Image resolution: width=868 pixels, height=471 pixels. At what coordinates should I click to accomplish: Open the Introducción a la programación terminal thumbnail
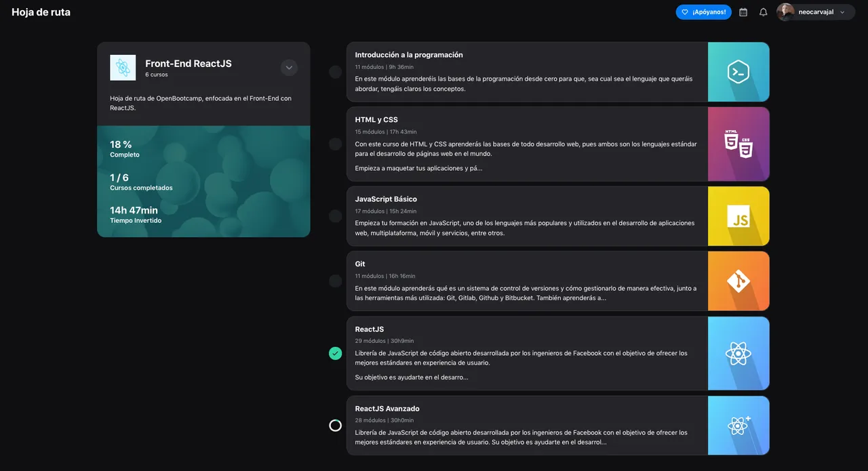pos(738,72)
